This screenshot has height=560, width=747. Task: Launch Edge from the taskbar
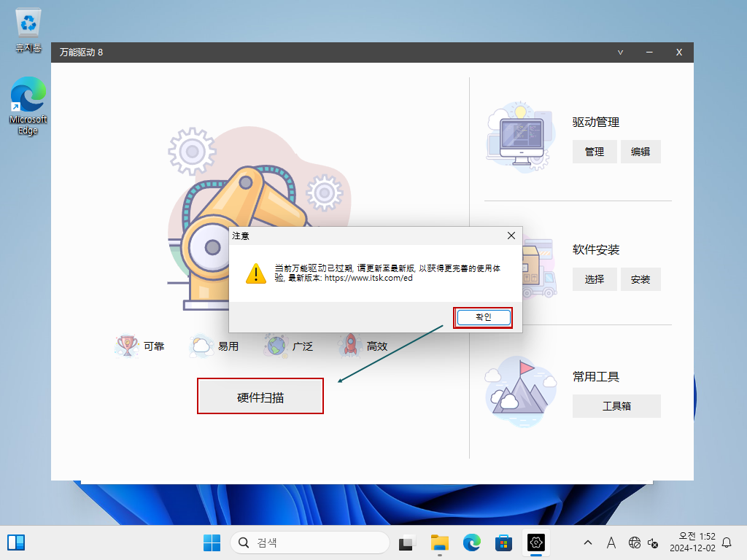pos(472,542)
